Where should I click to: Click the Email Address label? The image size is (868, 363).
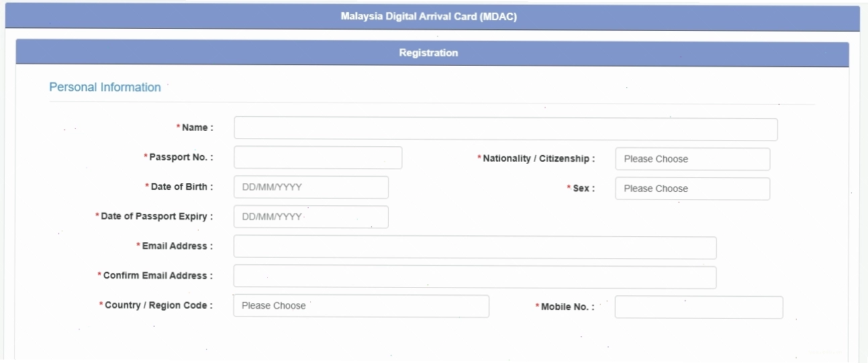(175, 246)
